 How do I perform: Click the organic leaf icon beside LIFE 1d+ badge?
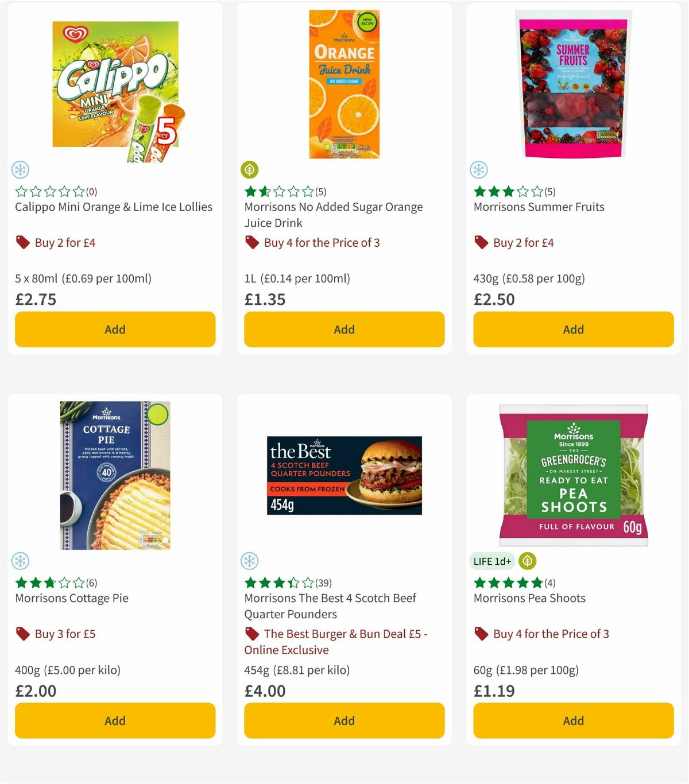coord(526,561)
